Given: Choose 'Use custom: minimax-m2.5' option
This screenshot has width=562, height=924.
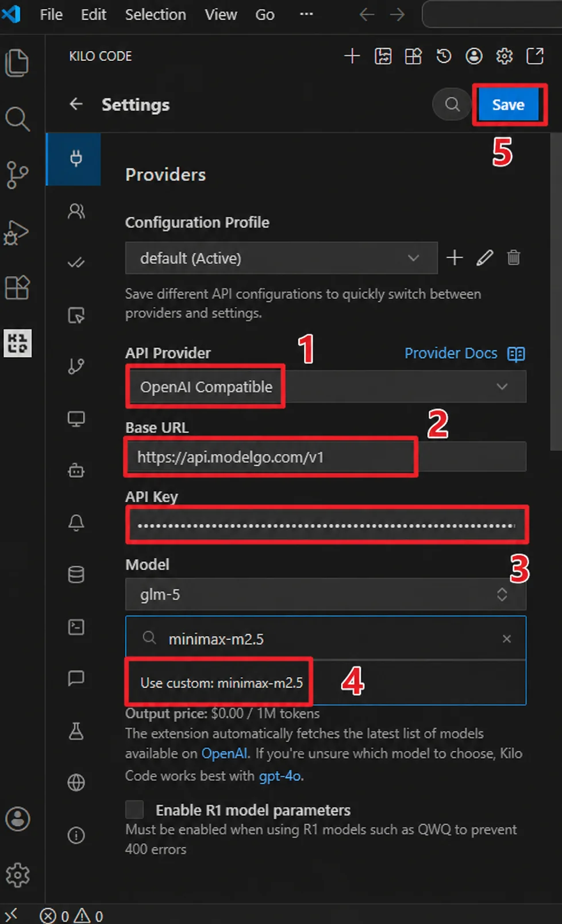Looking at the screenshot, I should point(326,683).
